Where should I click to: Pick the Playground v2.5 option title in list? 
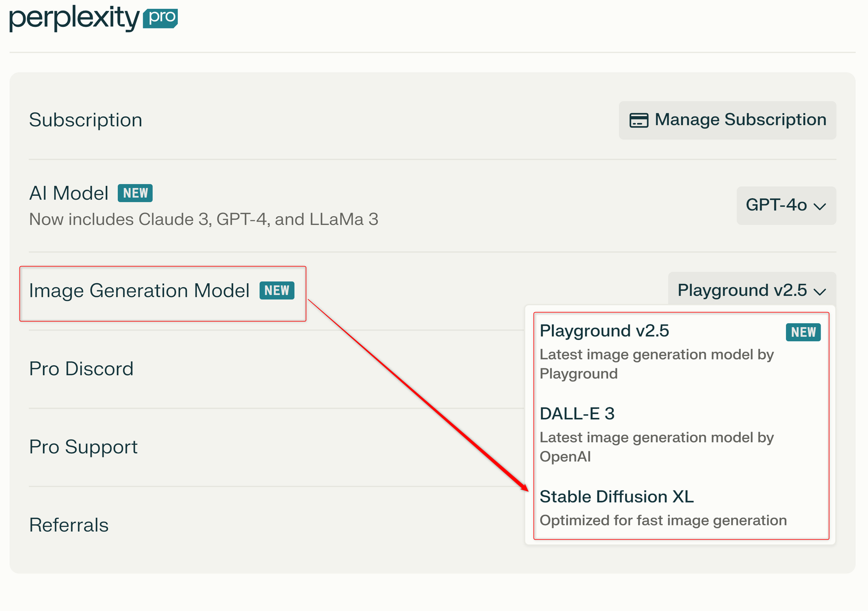click(x=604, y=331)
